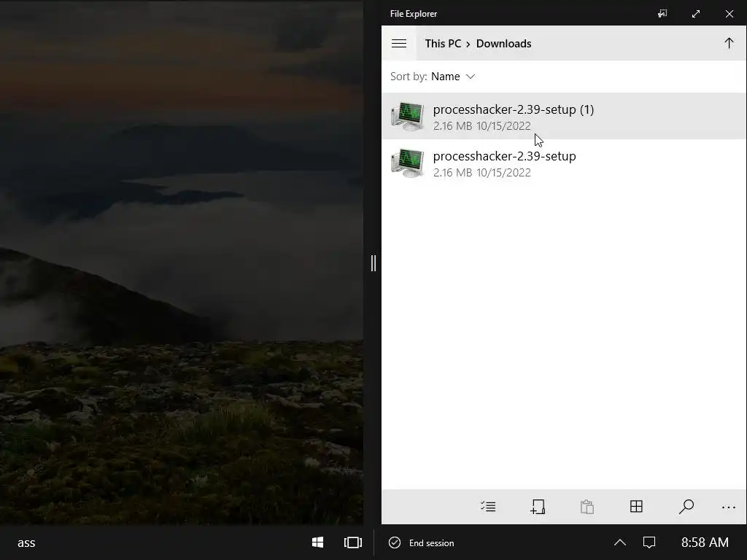This screenshot has width=747, height=560.
Task: Click the File Explorer cast/feedback title icon
Action: click(662, 14)
